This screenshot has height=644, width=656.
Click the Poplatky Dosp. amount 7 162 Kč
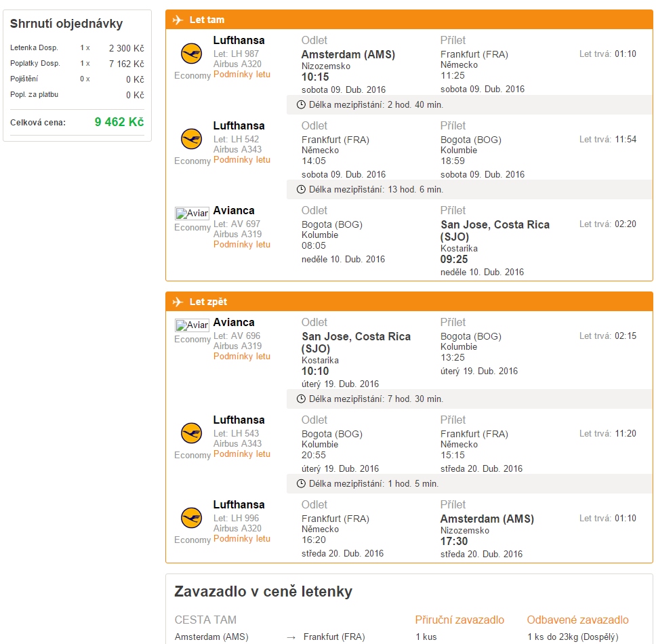pos(126,64)
